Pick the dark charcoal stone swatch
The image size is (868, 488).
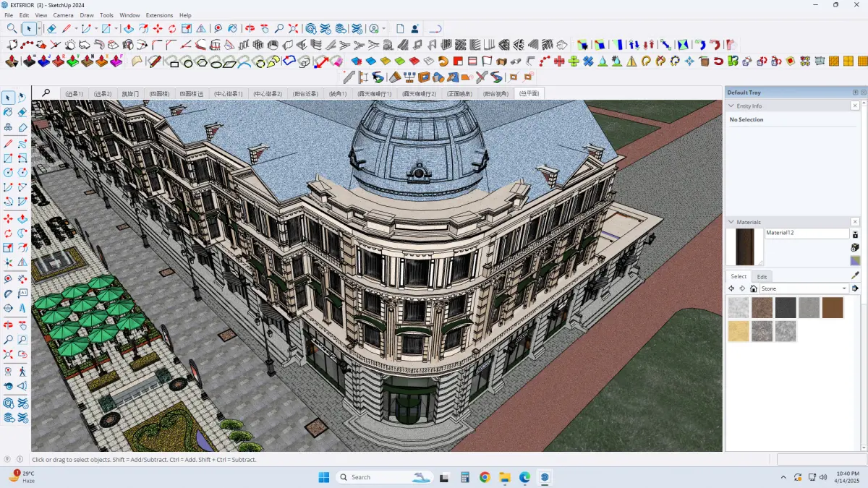point(786,308)
